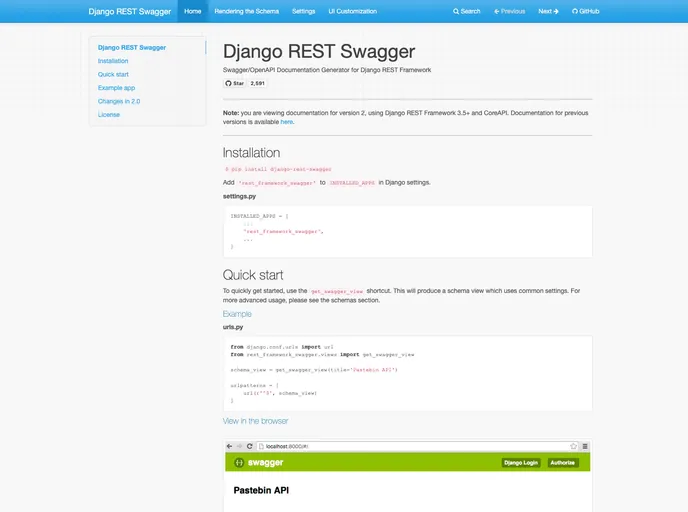Click the Quick start heading

[x=253, y=275]
